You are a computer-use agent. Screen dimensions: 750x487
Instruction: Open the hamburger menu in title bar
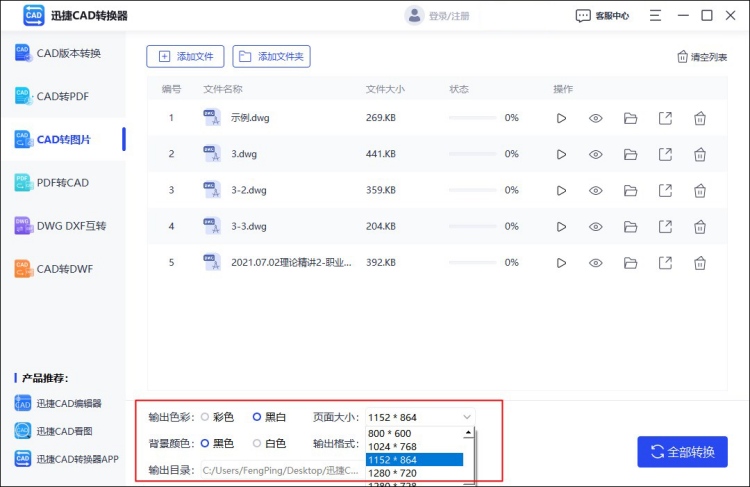[x=655, y=15]
